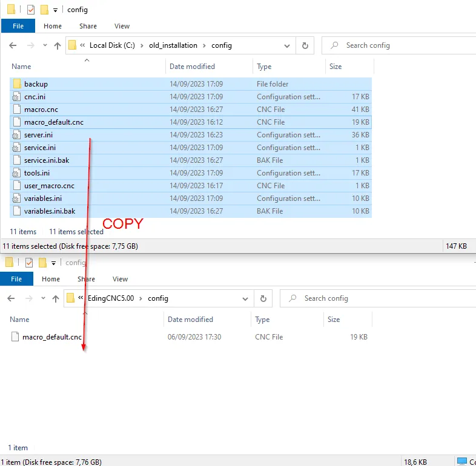
Task: Open Customize Quick Access Toolbar arrow, lower window
Action: (53, 263)
